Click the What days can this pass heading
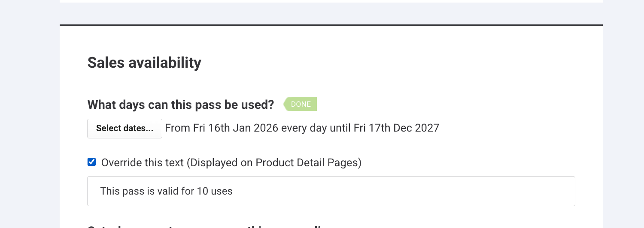The image size is (644, 228). click(x=180, y=105)
